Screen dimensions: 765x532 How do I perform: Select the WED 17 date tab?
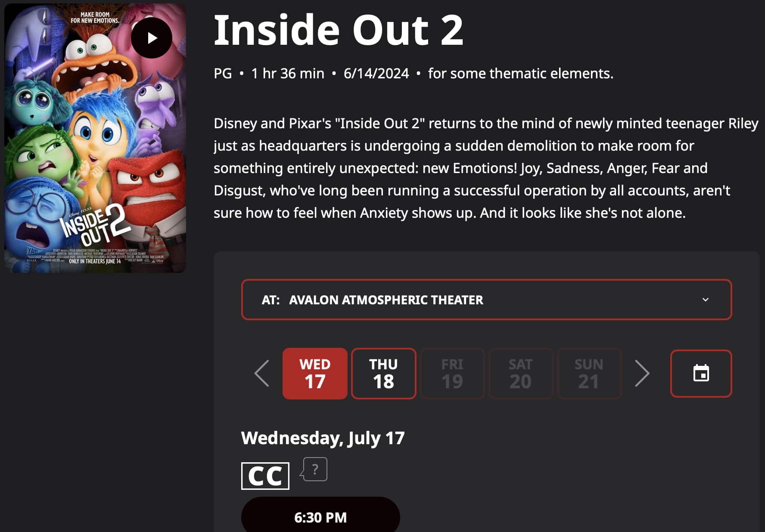(x=315, y=373)
